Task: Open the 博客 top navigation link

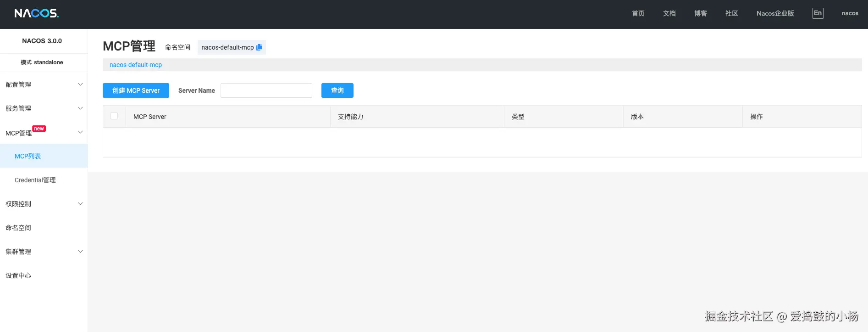Action: tap(701, 13)
